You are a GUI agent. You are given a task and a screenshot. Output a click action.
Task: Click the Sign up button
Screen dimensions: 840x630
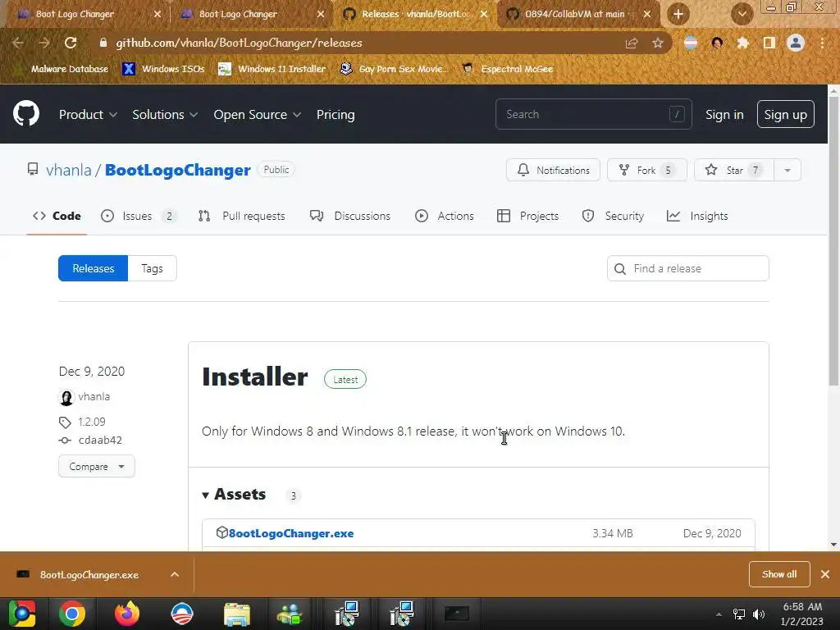(x=785, y=114)
